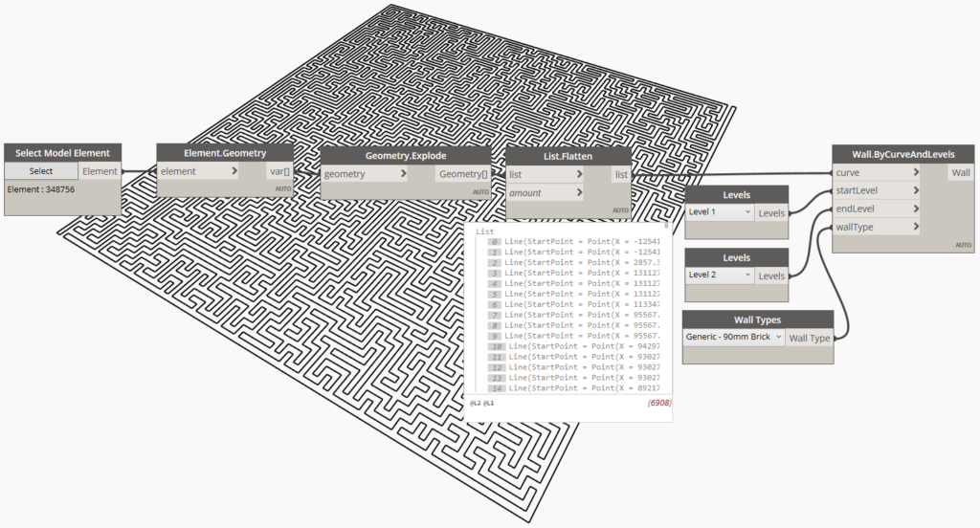This screenshot has width=980, height=528.
Task: Click AUTO lacing label on Element.Geometry
Action: [283, 188]
